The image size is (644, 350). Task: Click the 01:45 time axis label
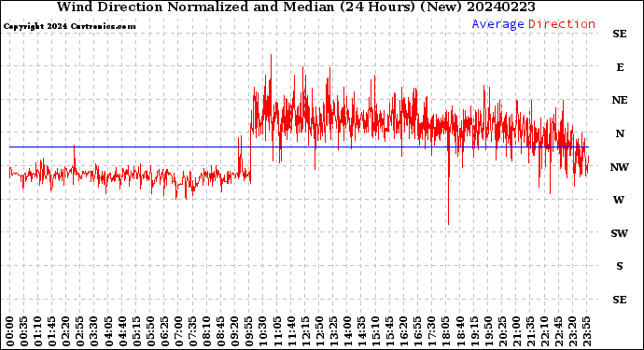51,331
